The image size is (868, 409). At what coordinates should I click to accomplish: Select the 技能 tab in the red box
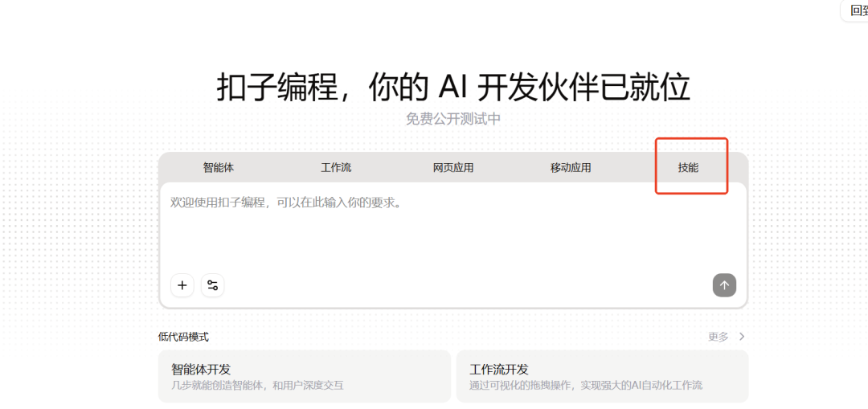[688, 168]
